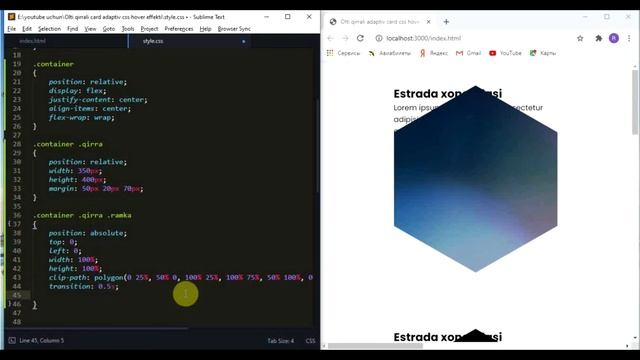
Task: Collapse the fold arrow at line 37
Action: point(9,224)
